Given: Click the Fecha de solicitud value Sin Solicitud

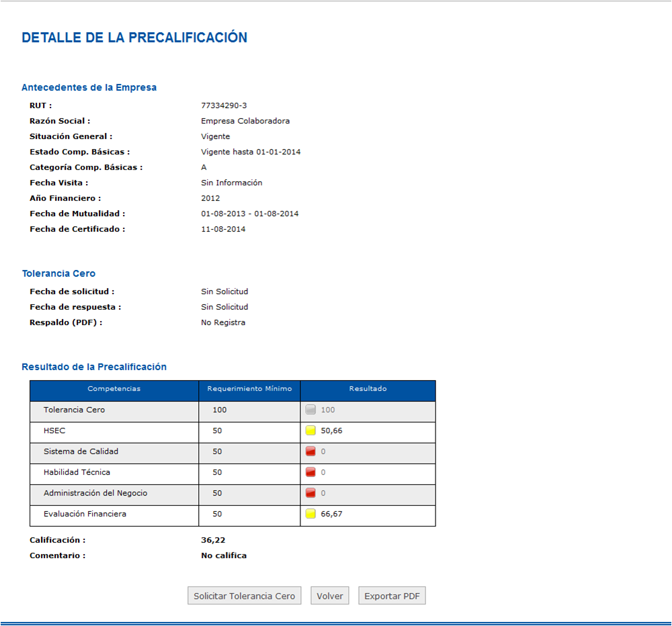Looking at the screenshot, I should click(x=224, y=292).
